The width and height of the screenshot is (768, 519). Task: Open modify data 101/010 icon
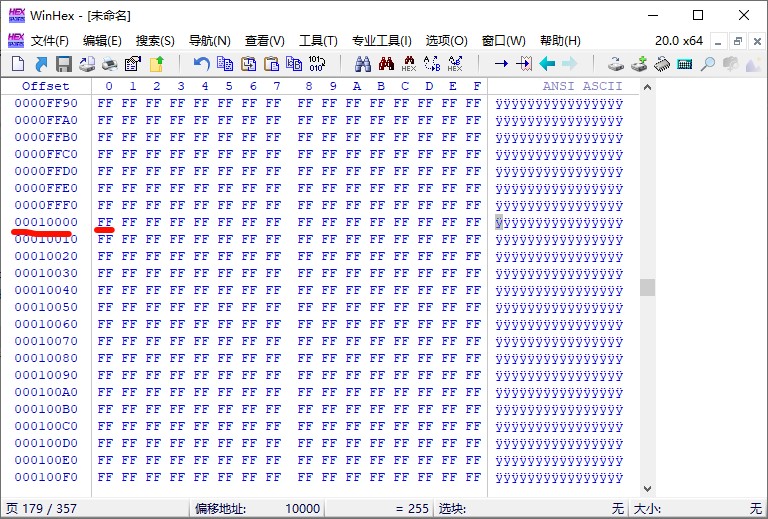click(317, 64)
